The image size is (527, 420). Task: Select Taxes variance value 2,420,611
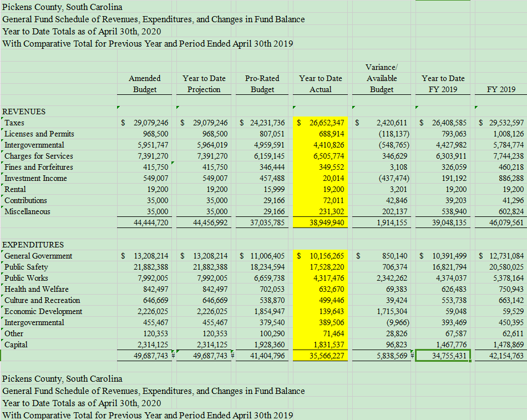click(x=392, y=123)
